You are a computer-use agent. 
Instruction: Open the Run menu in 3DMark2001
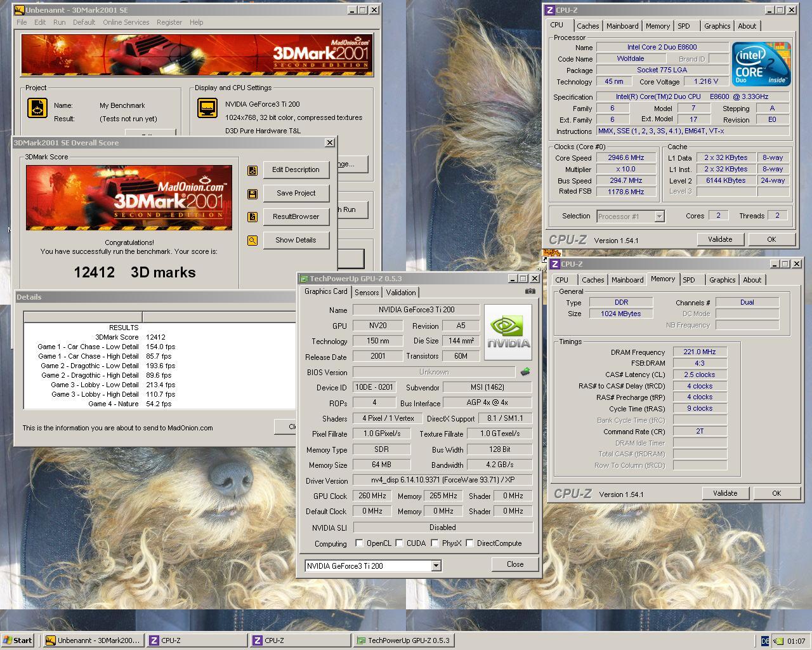point(59,22)
